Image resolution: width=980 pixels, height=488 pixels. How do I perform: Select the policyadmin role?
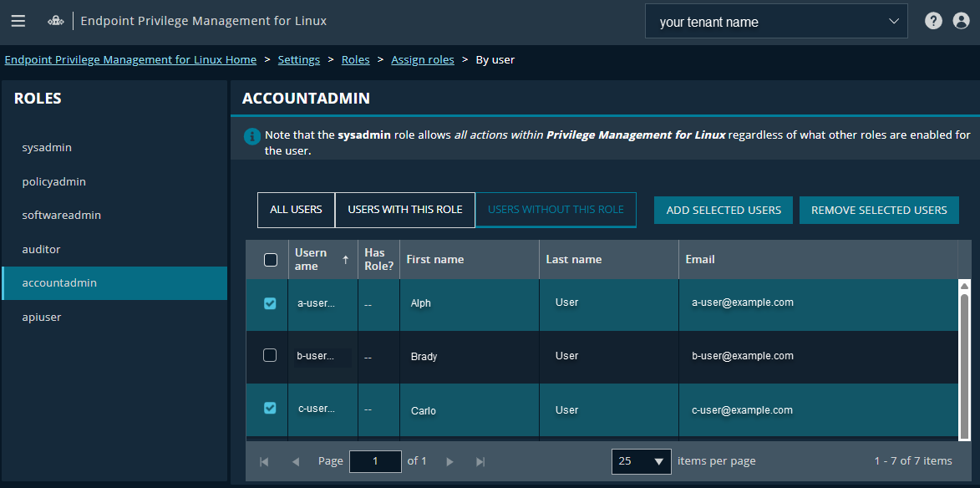[114, 182]
